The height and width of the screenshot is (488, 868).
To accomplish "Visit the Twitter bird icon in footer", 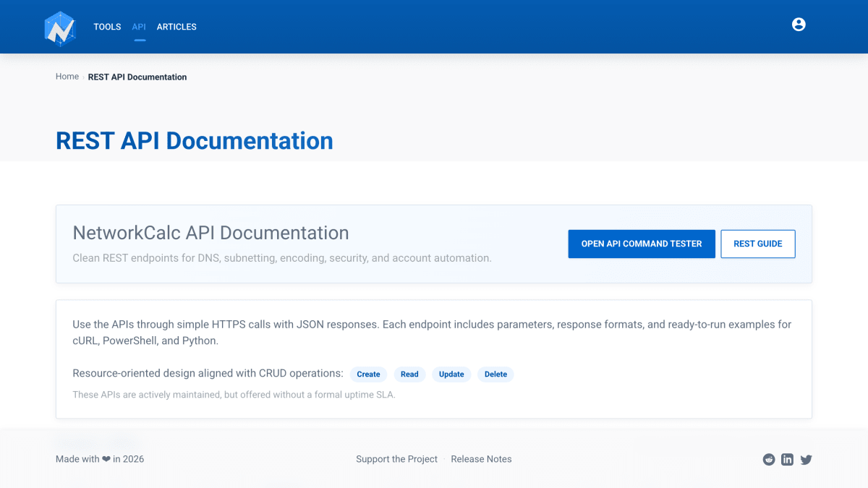I will click(x=807, y=459).
